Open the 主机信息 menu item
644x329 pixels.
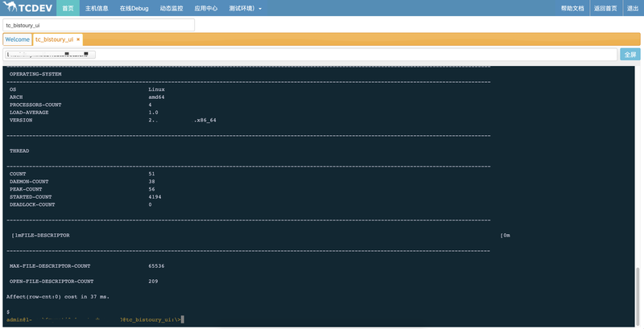[x=97, y=8]
